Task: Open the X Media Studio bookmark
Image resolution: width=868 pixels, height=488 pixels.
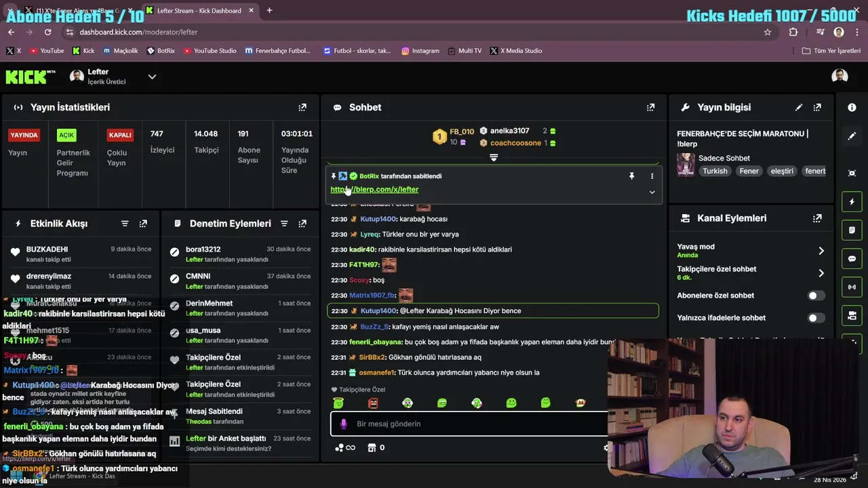Action: [516, 51]
